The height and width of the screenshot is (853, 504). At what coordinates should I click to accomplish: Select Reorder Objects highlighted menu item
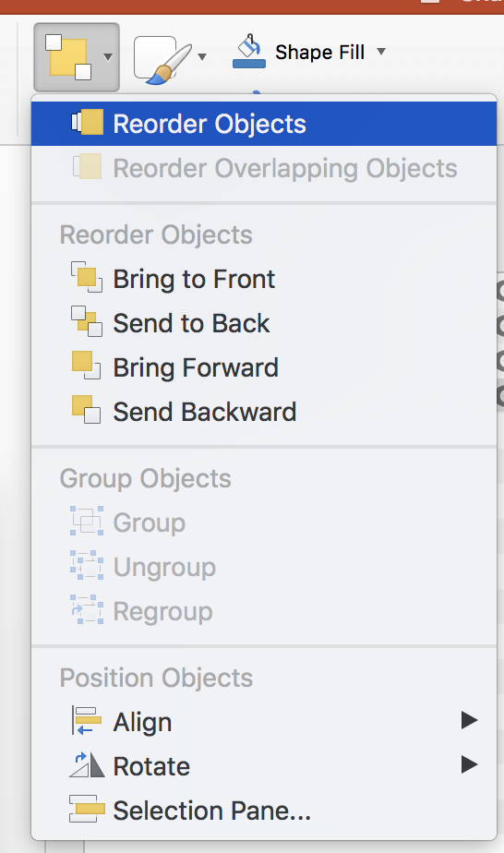point(264,124)
